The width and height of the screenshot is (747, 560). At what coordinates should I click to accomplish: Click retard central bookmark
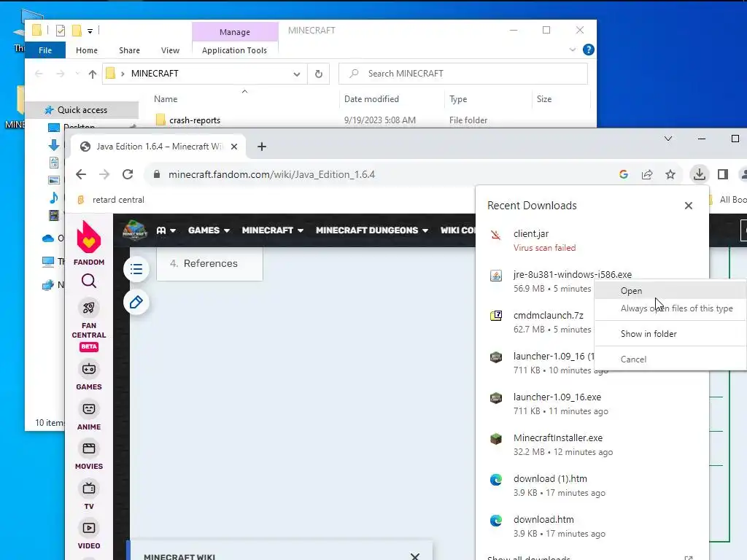pos(111,200)
